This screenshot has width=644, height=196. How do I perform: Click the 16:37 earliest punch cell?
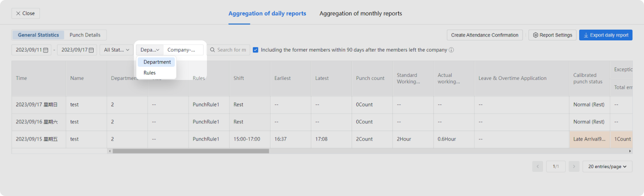point(290,139)
